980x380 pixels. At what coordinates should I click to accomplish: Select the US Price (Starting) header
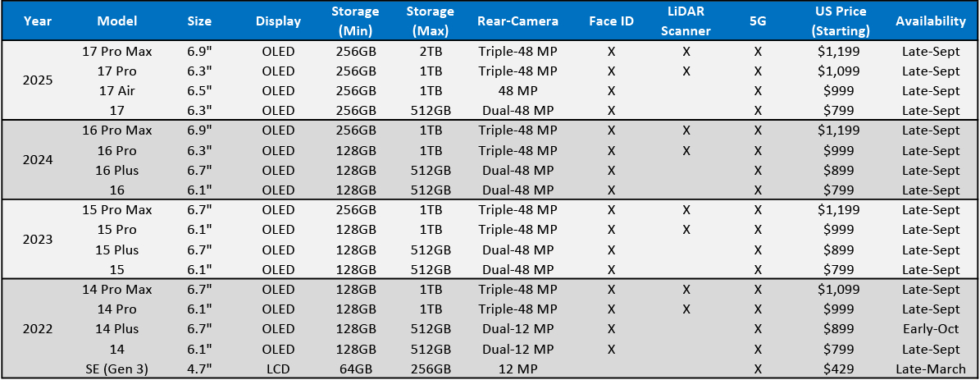pos(840,21)
